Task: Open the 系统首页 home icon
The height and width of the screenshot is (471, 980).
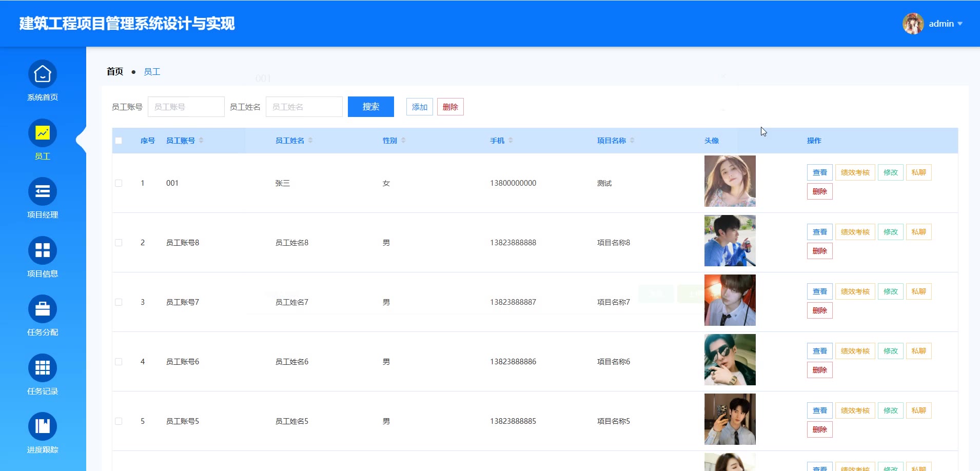Action: pos(43,74)
